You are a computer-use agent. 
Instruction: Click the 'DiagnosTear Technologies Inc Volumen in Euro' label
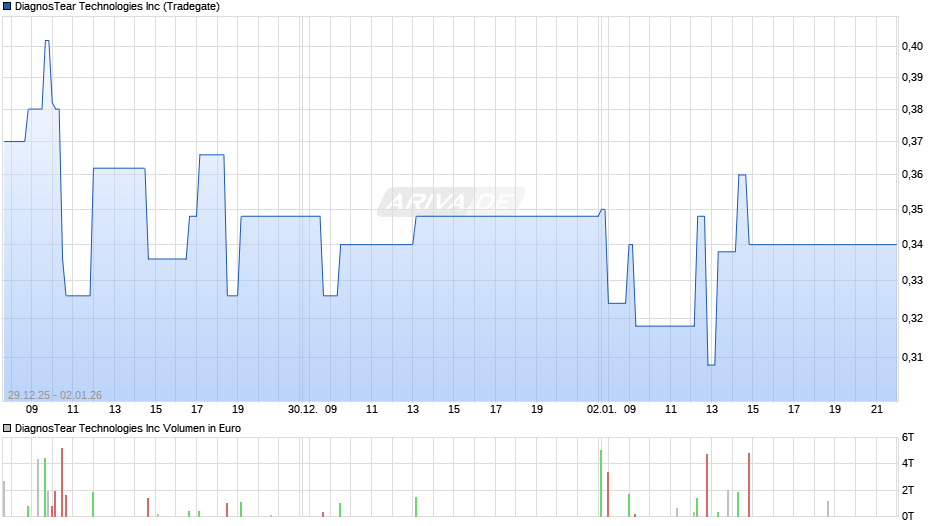tap(128, 428)
